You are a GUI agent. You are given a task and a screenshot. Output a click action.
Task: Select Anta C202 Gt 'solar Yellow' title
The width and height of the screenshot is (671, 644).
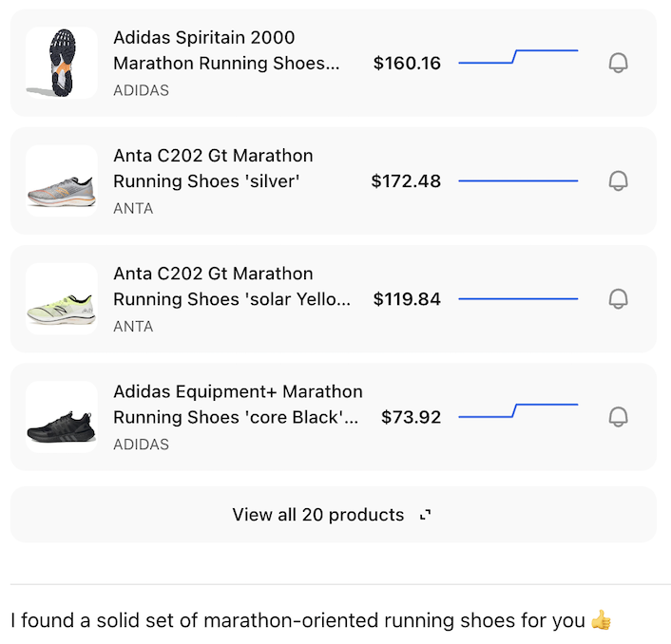pos(231,286)
